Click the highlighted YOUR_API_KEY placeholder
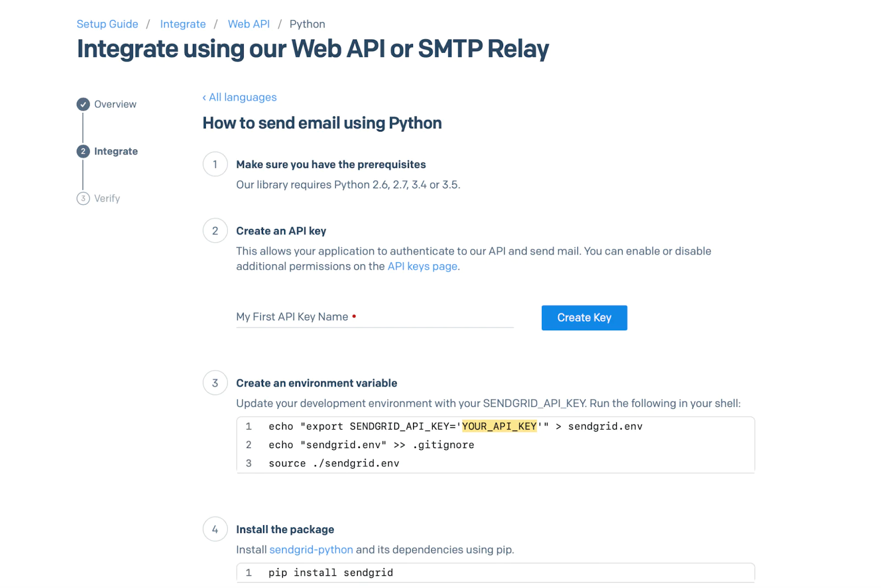This screenshot has width=881, height=588. point(499,426)
